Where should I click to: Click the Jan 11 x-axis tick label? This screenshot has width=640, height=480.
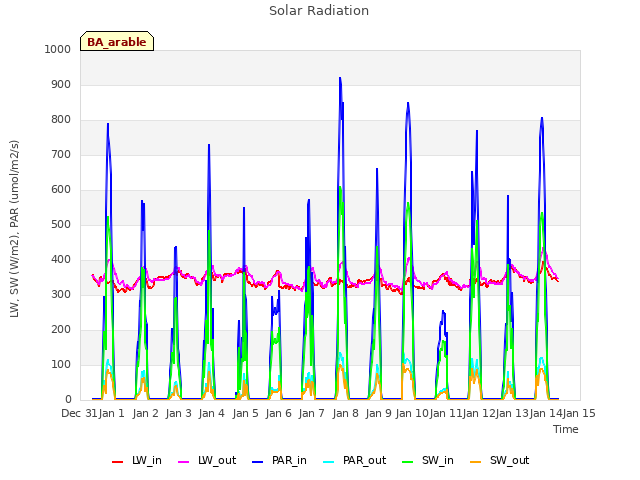[446, 413]
